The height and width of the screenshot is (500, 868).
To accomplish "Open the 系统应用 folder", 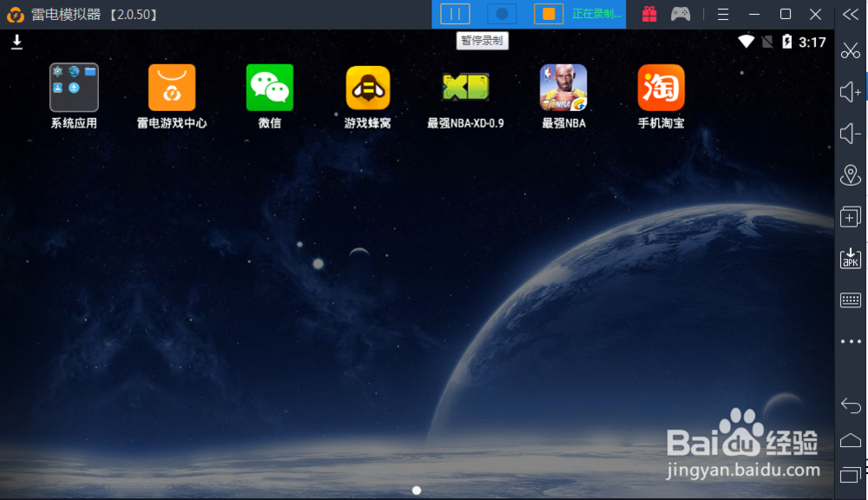I will click(74, 88).
